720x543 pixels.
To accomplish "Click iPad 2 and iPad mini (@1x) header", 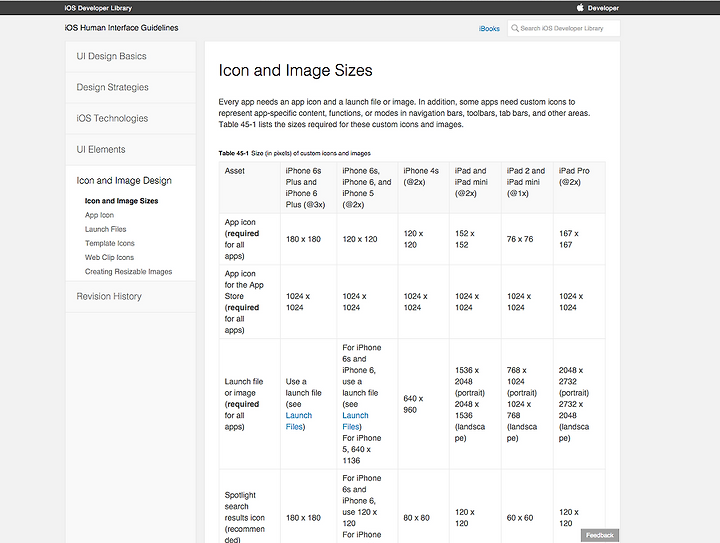I will (527, 187).
